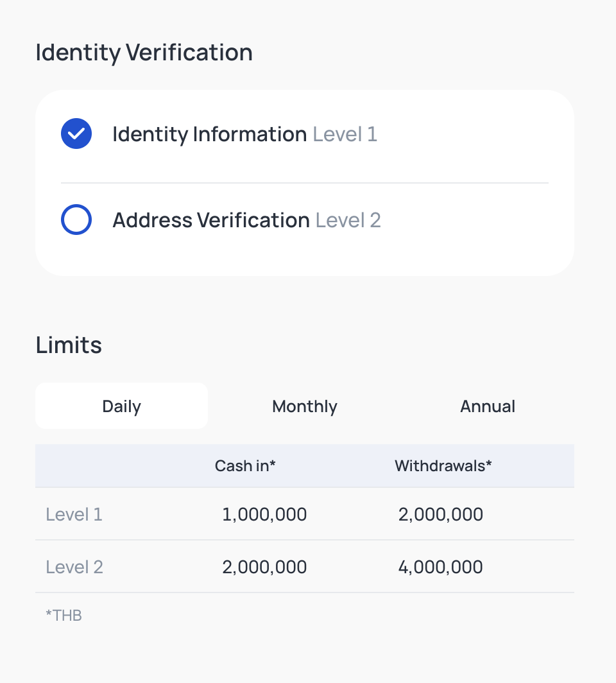Select the empty Address Verification circle
The width and height of the screenshot is (616, 683).
point(76,220)
